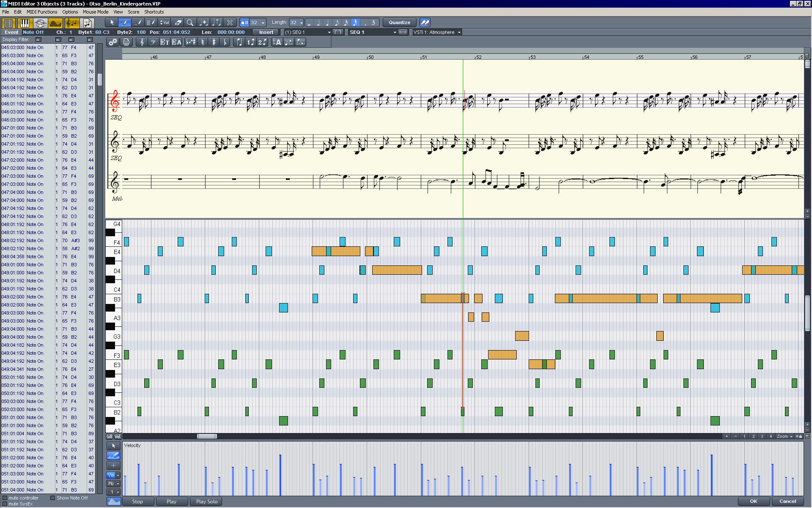Viewport: 812px width, 508px height.
Task: Toggle the dotted note length button
Action: [x=365, y=22]
